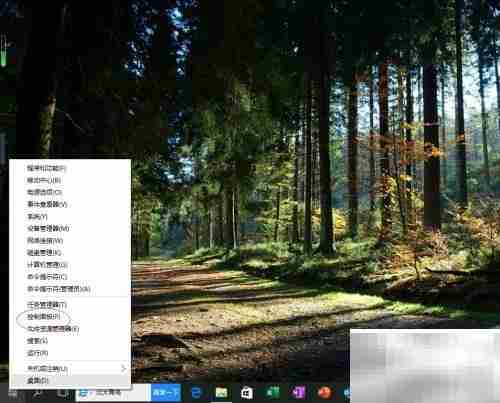The height and width of the screenshot is (403, 500).
Task: Focus the taskbar search input box
Action: [113, 393]
